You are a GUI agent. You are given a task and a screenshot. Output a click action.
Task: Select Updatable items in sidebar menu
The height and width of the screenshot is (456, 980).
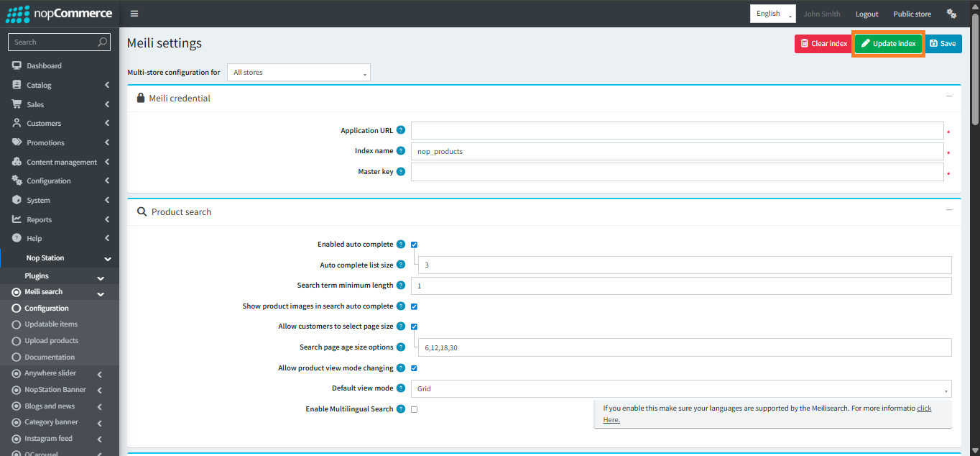51,324
